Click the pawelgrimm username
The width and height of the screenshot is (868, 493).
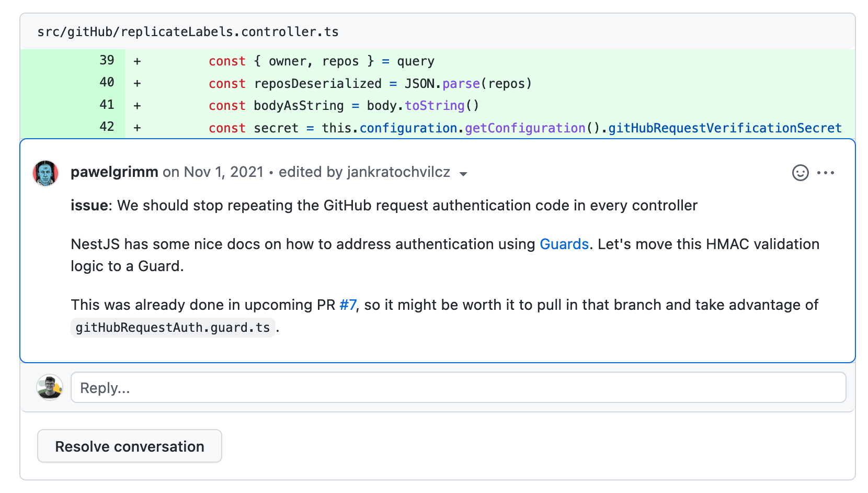tap(114, 172)
